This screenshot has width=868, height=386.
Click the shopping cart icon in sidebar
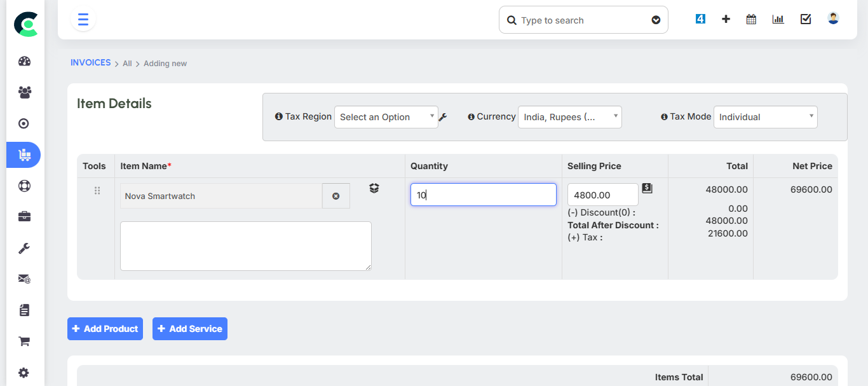coord(24,341)
